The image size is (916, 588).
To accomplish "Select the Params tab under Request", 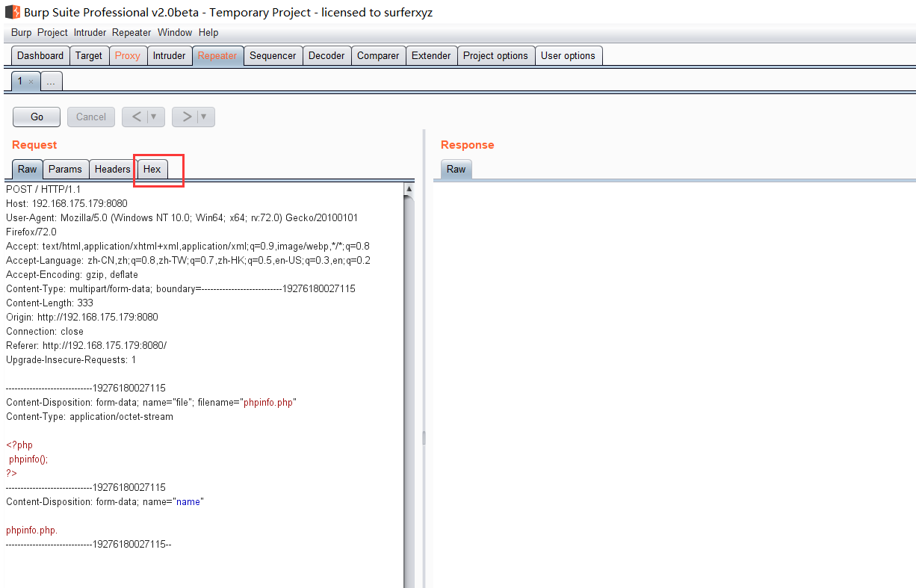I will 66,170.
